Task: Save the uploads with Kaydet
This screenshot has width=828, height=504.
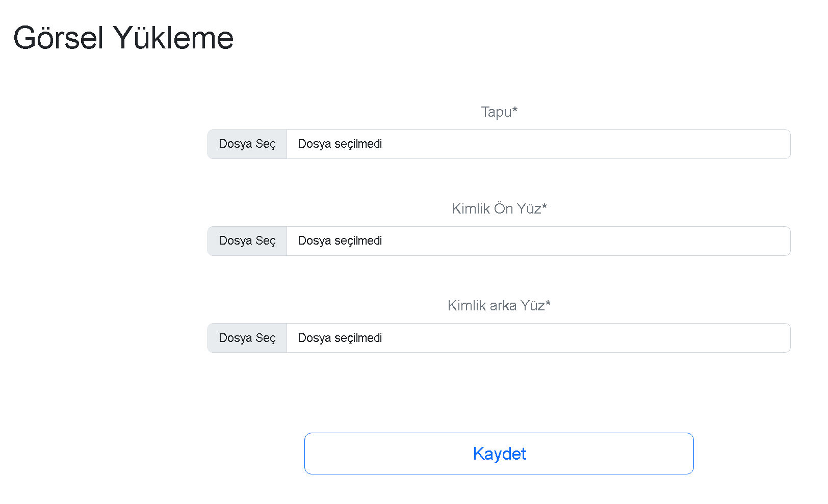Action: click(x=499, y=454)
